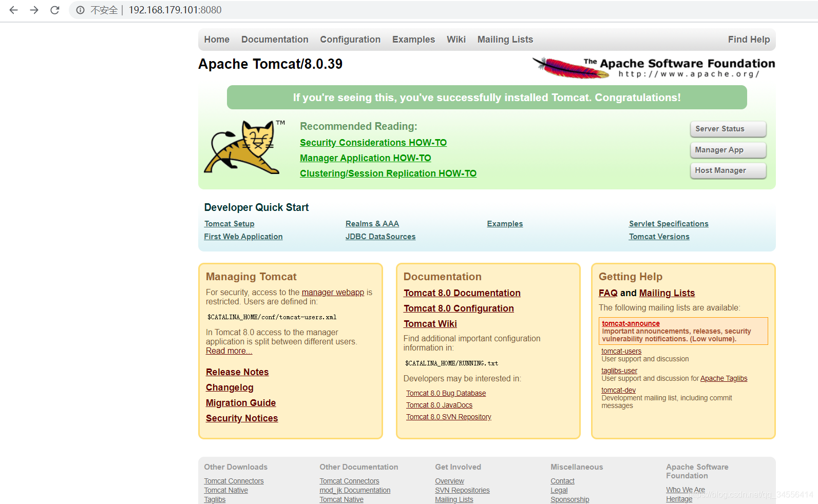The width and height of the screenshot is (818, 504).
Task: Open the Release Notes link
Action: coord(237,372)
